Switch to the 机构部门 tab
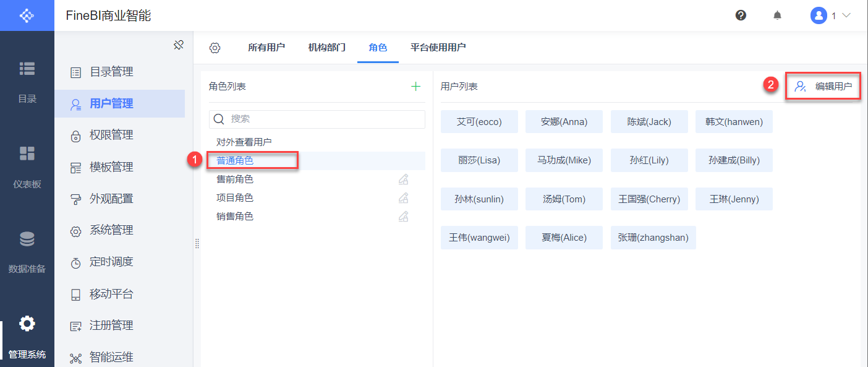This screenshot has width=868, height=367. click(327, 48)
